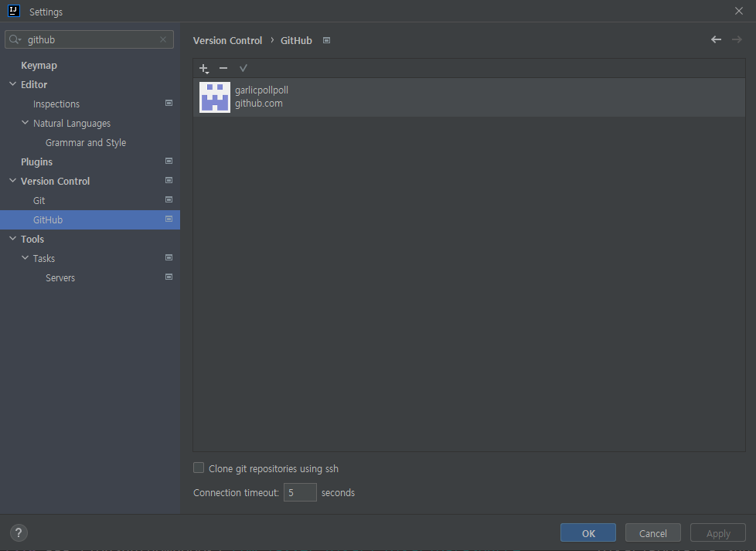The width and height of the screenshot is (756, 551).
Task: Select Keymap in the settings tree
Action: coord(39,66)
